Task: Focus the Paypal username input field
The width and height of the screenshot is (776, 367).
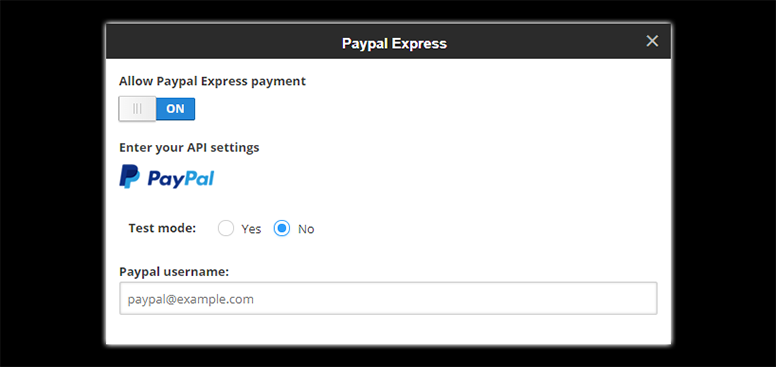Action: click(x=388, y=298)
